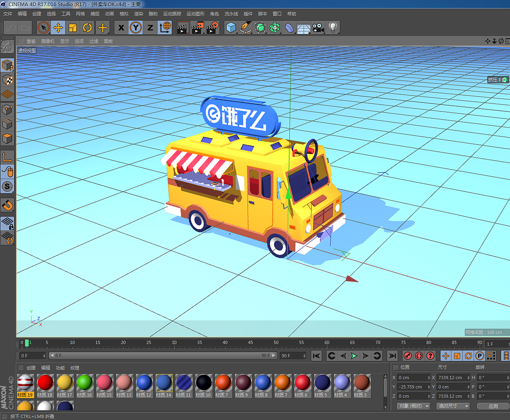Select the Scale tool in top toolbar
The height and width of the screenshot is (420, 510).
(73, 27)
